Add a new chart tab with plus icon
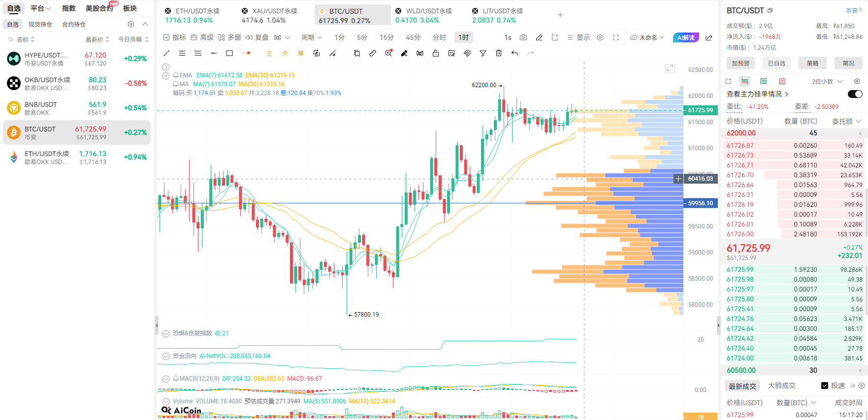Viewport: 868px width, 420px height. 560,15
